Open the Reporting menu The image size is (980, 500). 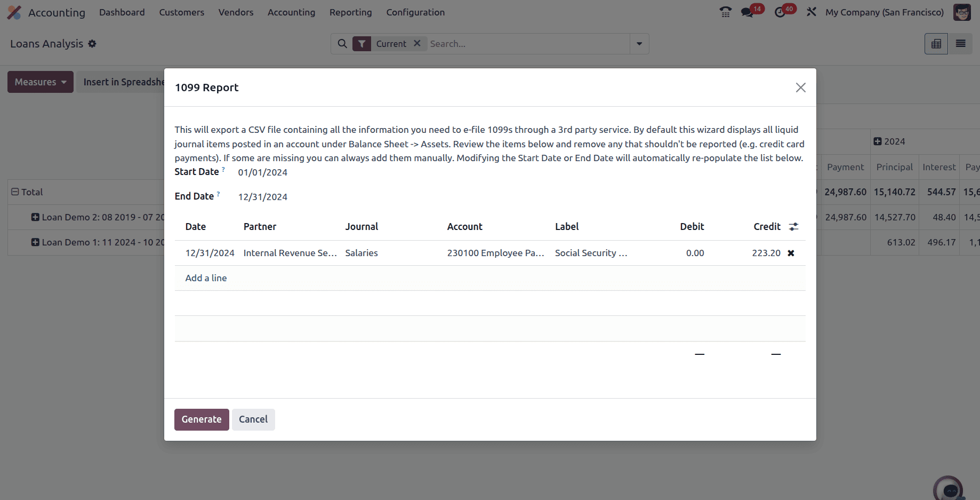point(350,12)
